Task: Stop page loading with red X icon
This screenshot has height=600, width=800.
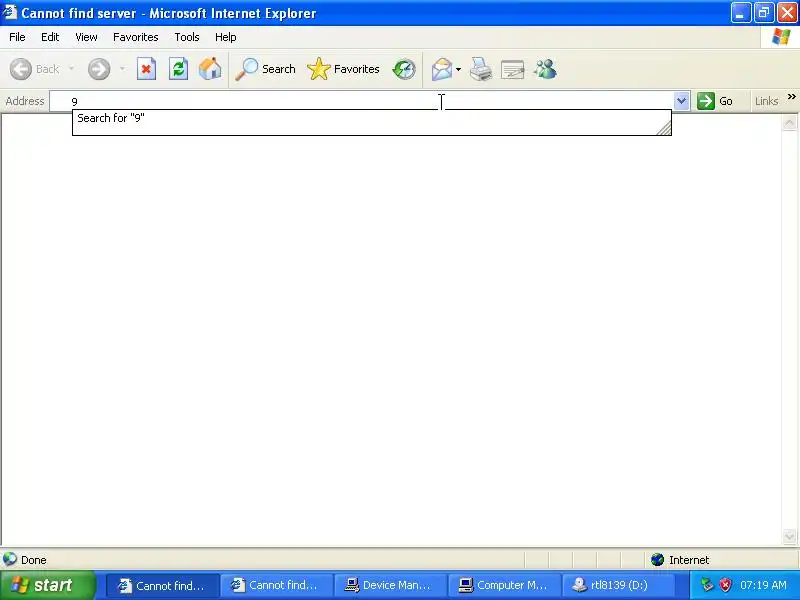Action: (146, 69)
